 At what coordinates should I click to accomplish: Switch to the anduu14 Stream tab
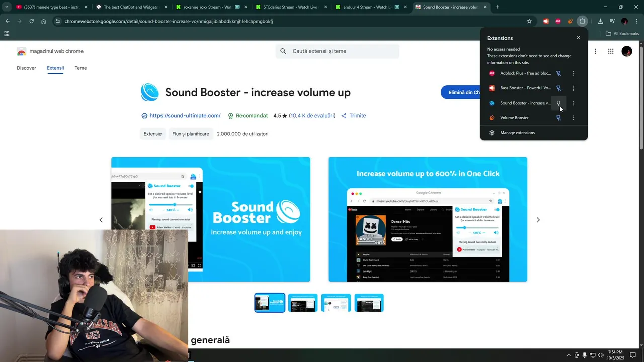click(370, 7)
